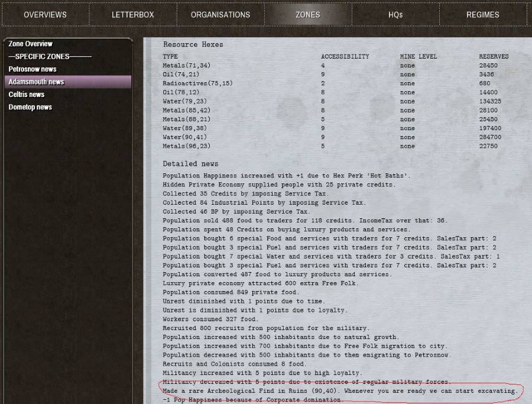Click 'consumed 849 private food' line
The width and height of the screenshot is (532, 404).
point(231,292)
